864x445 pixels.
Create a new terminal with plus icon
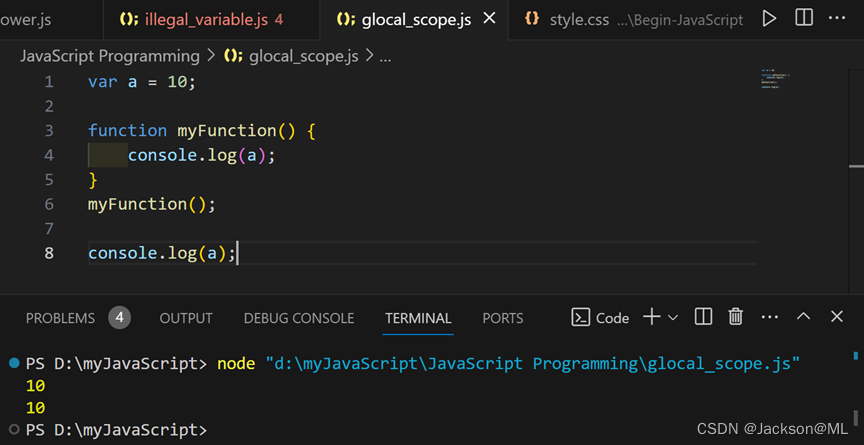[x=651, y=317]
